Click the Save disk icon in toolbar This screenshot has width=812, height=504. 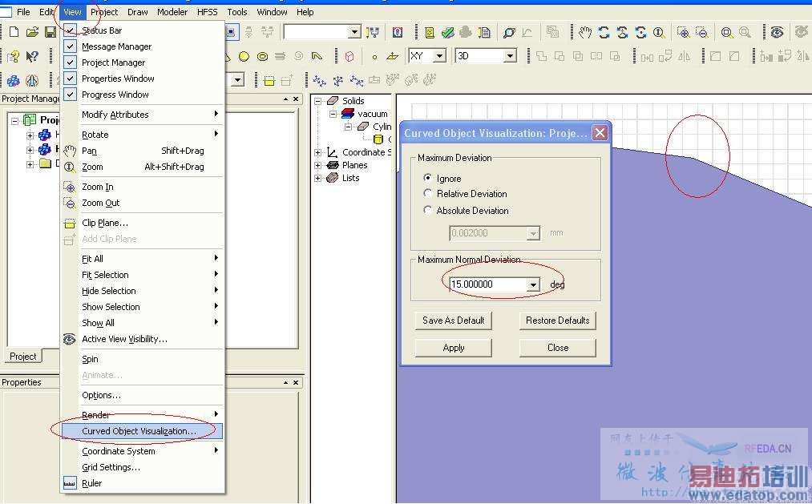[50, 32]
